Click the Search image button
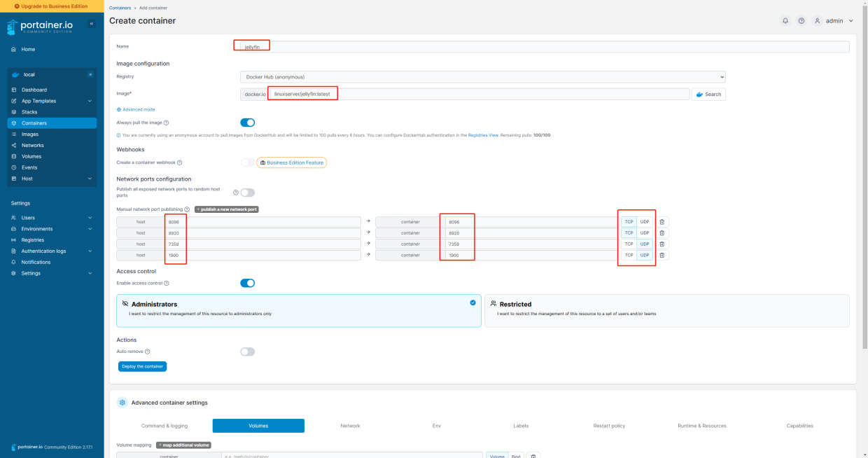The height and width of the screenshot is (458, 868). click(x=708, y=94)
